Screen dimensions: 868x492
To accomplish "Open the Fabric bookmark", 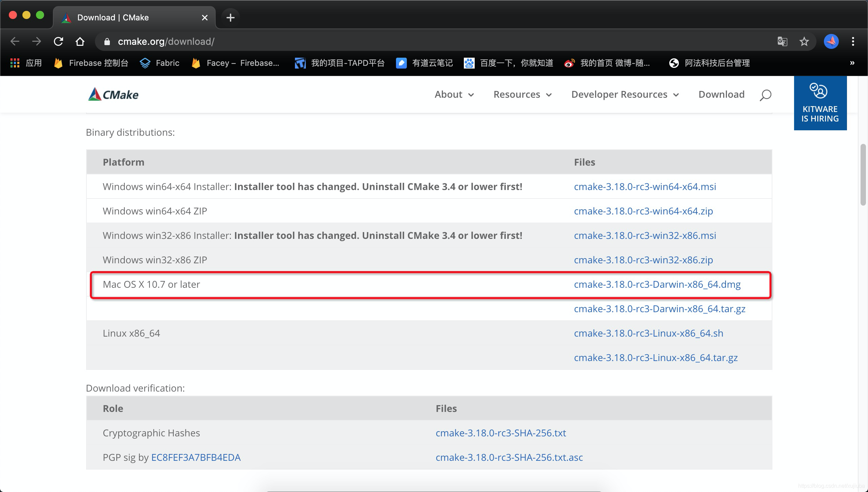I will (160, 63).
